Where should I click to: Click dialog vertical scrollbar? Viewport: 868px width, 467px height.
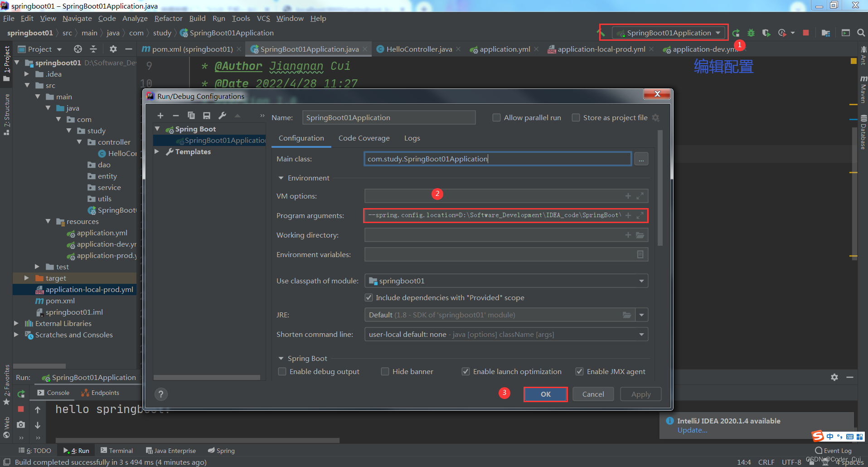pyautogui.click(x=660, y=188)
